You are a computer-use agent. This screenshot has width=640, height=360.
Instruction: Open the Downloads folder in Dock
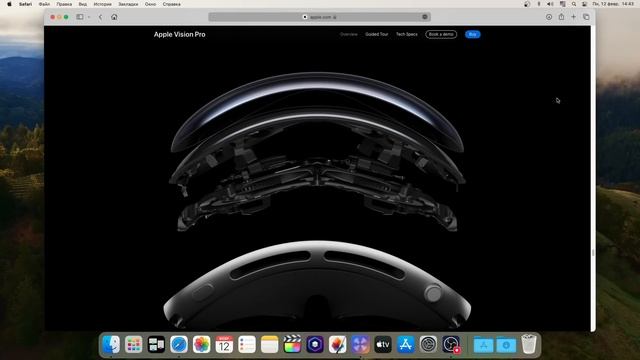tap(506, 344)
